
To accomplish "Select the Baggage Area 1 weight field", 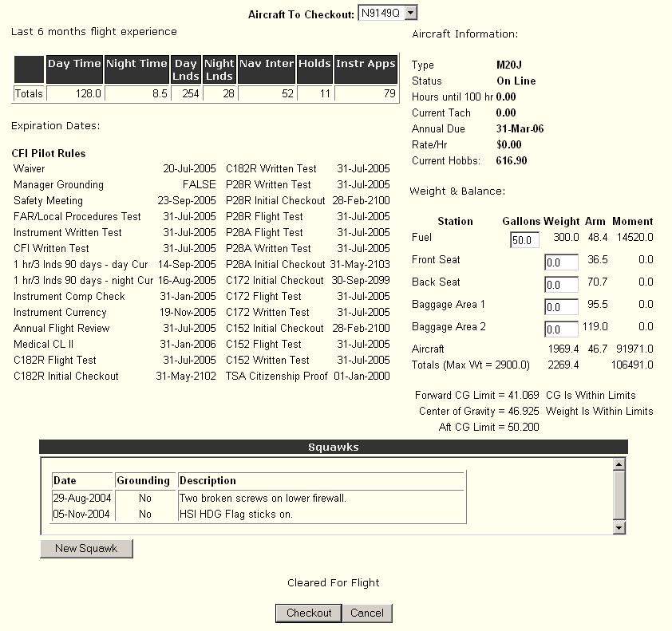I will (x=560, y=307).
